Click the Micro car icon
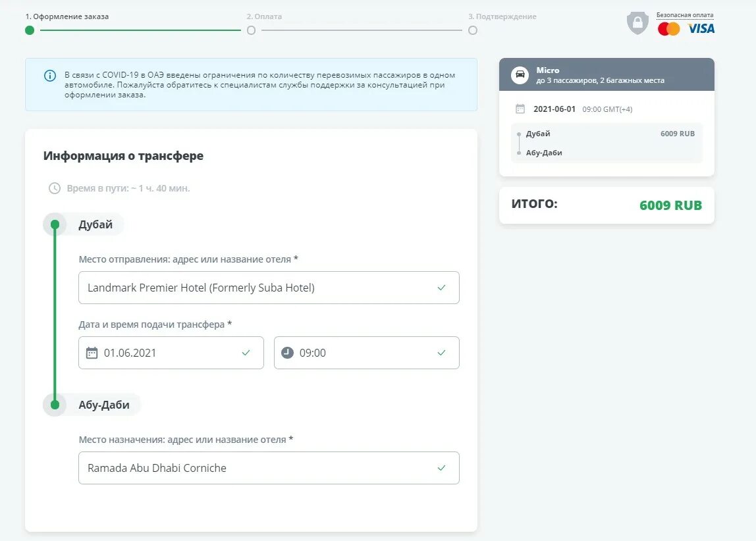The height and width of the screenshot is (541, 756). coord(520,75)
